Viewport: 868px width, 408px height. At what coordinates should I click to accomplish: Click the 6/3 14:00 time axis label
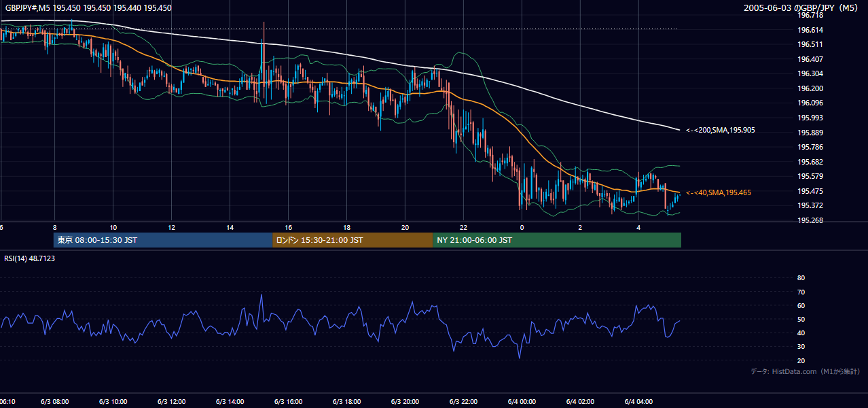(230, 401)
